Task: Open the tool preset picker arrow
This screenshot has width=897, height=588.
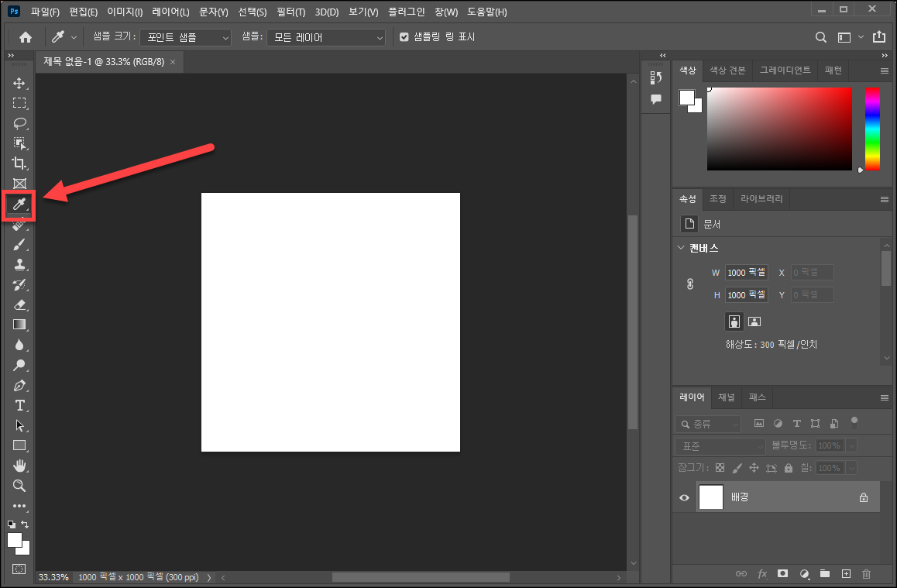Action: [74, 38]
